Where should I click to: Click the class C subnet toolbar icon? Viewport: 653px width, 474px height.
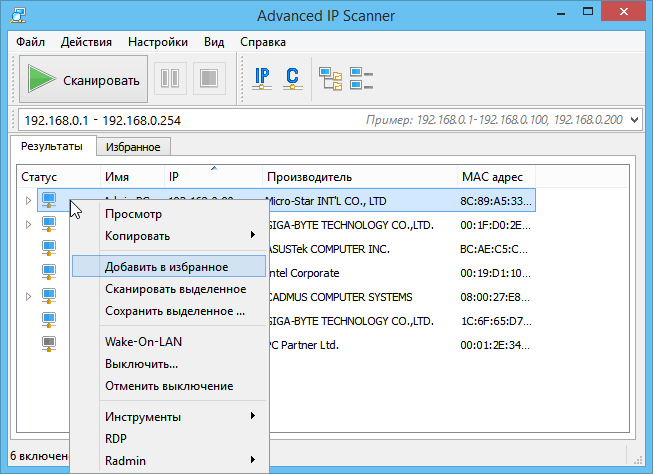click(x=292, y=77)
